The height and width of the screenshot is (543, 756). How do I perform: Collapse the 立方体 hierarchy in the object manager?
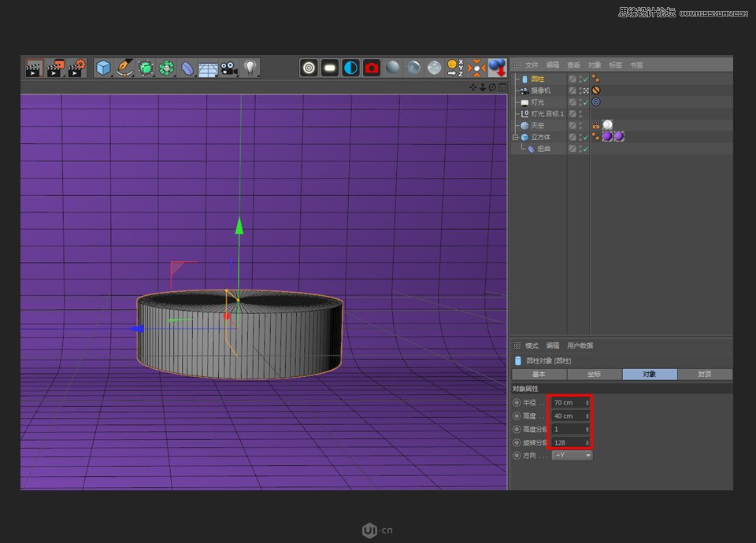click(516, 137)
